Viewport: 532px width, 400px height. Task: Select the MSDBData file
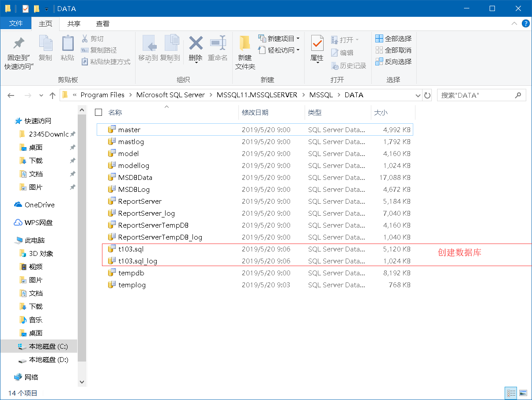click(x=255, y=177)
